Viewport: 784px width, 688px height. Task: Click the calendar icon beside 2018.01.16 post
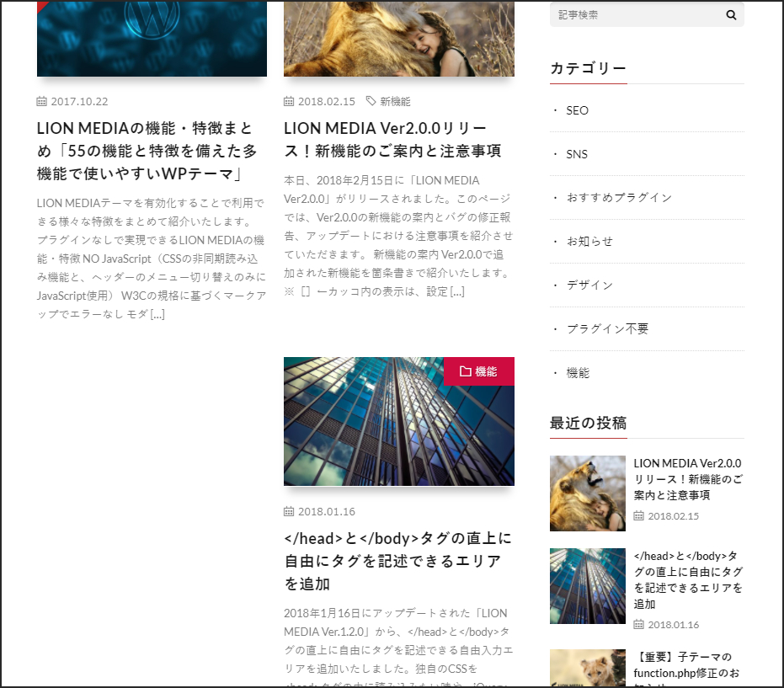tap(289, 511)
